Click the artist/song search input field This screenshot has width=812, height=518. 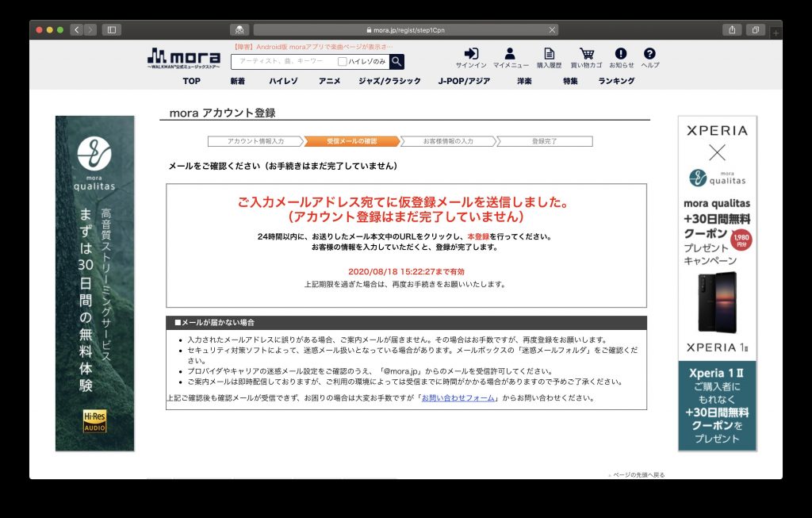pyautogui.click(x=285, y=62)
